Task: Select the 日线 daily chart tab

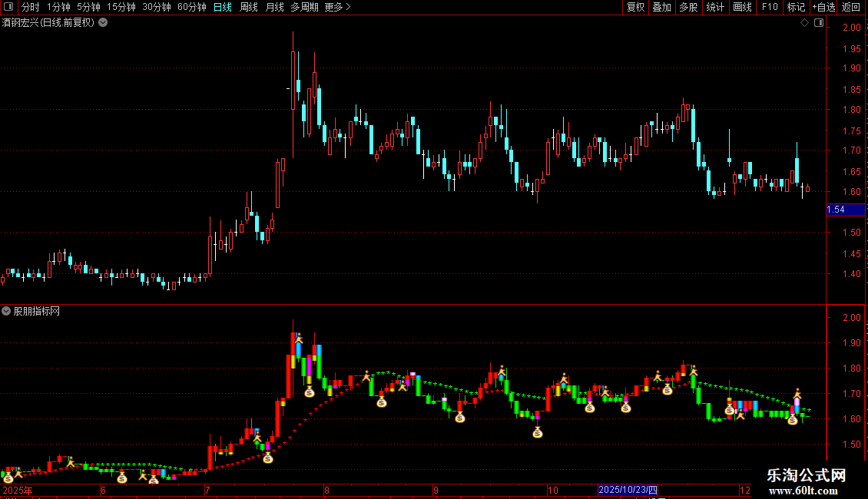Action: coord(223,7)
